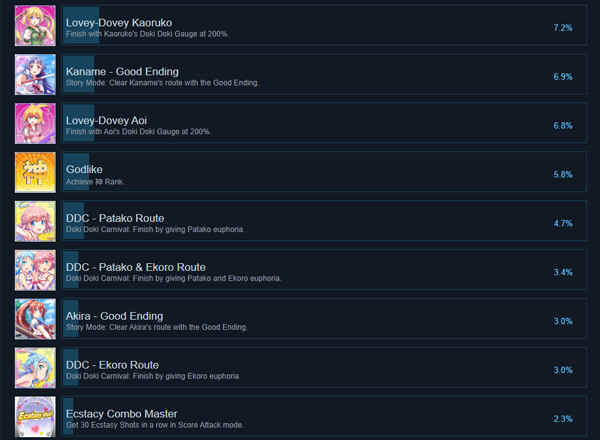Screen dimensions: 600x440
Task: Click the Kaname Good Ending achievement icon
Action: (35, 75)
